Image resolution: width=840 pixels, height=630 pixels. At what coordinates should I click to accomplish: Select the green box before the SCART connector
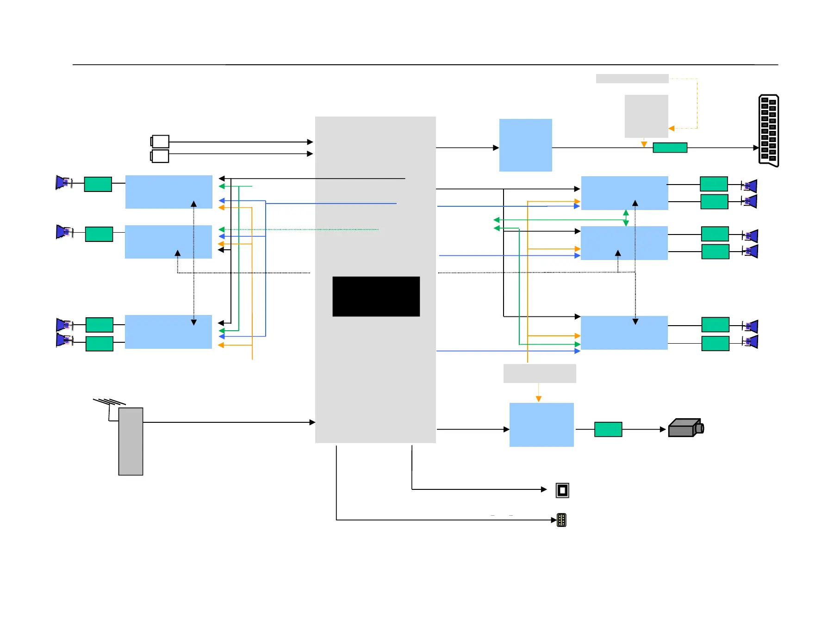point(670,148)
